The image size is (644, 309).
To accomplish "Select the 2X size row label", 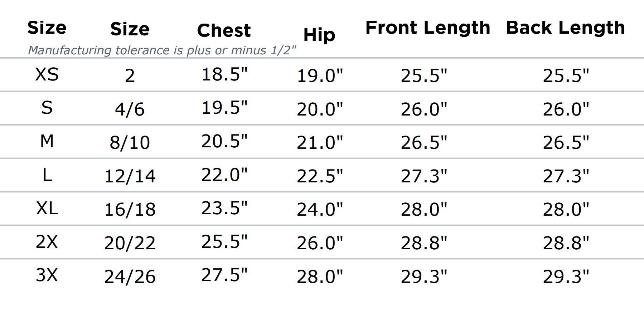I will coord(47,242).
